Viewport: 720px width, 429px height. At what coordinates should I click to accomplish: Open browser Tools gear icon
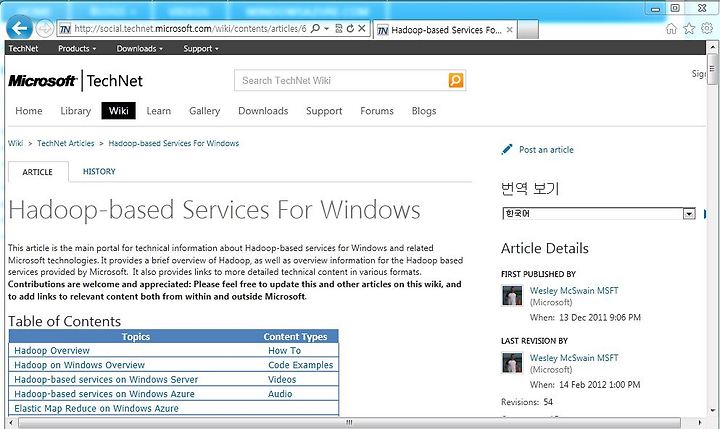point(707,28)
